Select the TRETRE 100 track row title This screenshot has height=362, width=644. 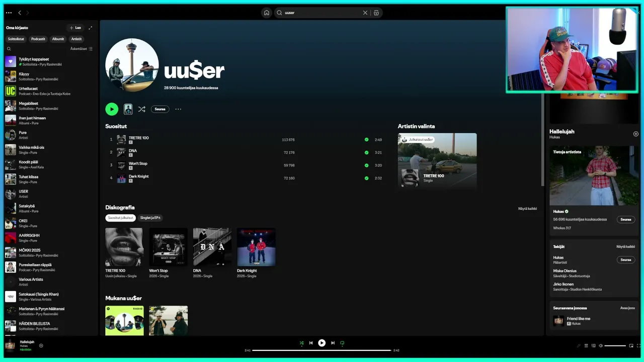(x=139, y=138)
